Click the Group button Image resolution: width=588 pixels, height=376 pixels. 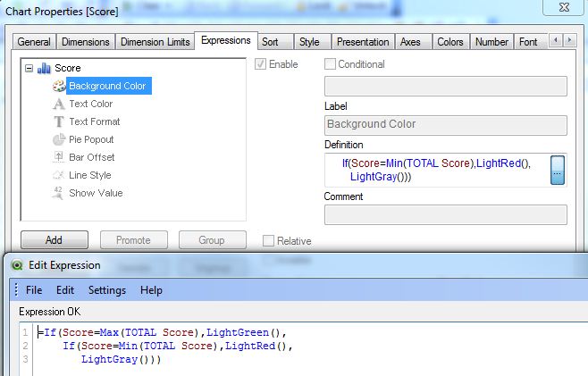point(213,240)
